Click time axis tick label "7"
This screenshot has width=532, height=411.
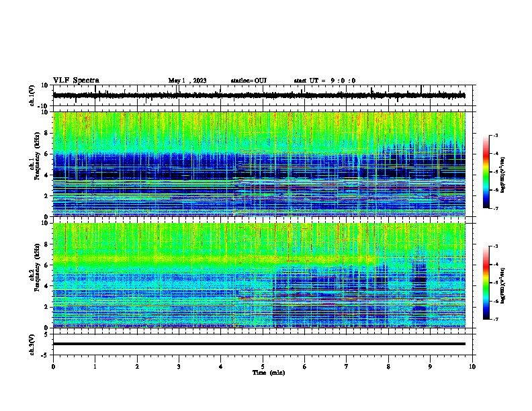point(347,366)
